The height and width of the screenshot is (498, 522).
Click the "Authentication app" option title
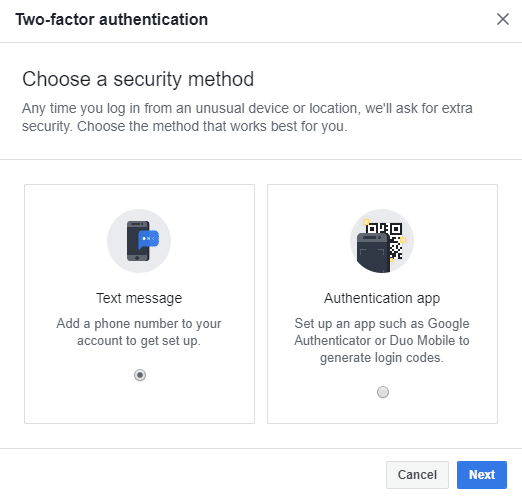pyautogui.click(x=382, y=298)
